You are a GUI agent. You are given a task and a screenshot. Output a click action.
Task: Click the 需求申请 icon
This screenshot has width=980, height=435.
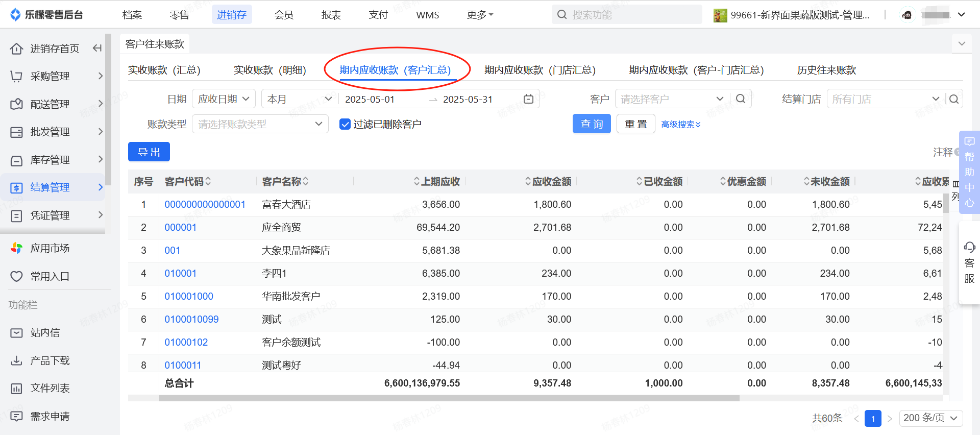tap(16, 416)
